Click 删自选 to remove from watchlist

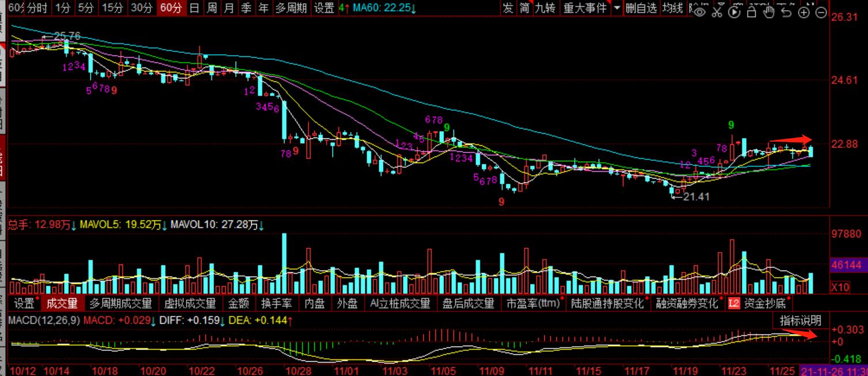click(x=641, y=8)
